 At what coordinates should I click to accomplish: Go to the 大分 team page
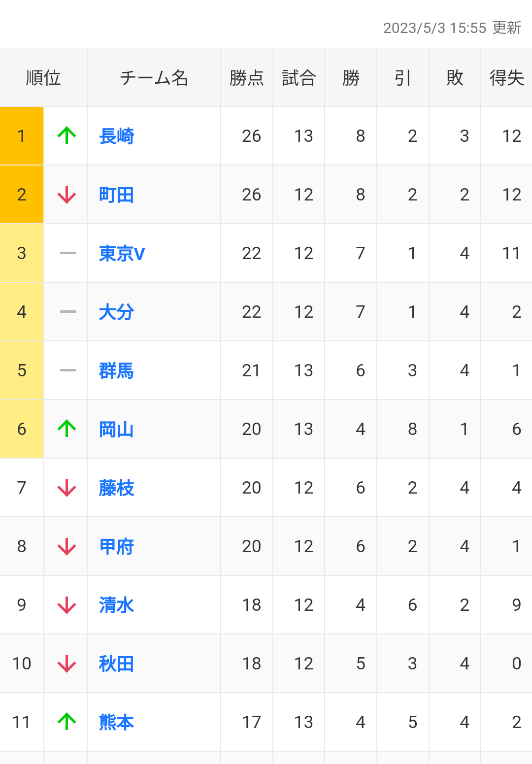click(x=117, y=312)
